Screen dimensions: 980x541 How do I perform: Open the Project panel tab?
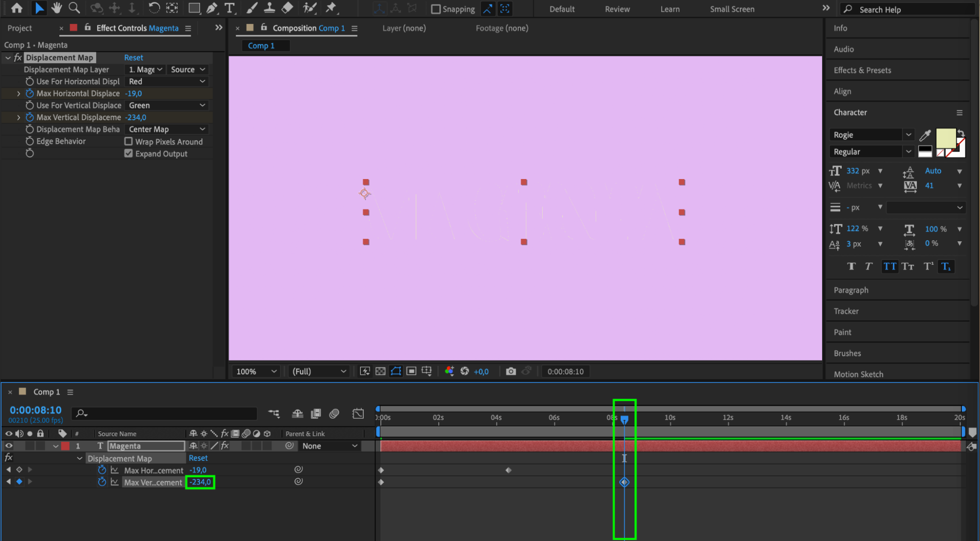pos(20,28)
